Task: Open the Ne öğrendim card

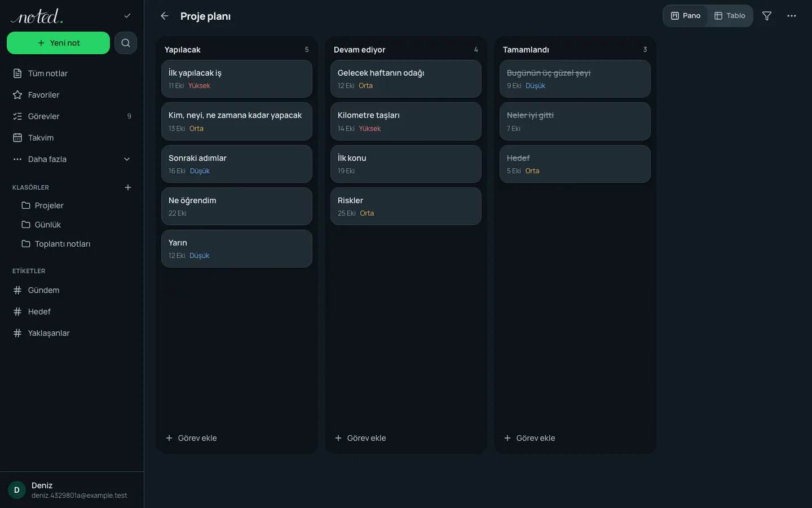Action: point(237,206)
